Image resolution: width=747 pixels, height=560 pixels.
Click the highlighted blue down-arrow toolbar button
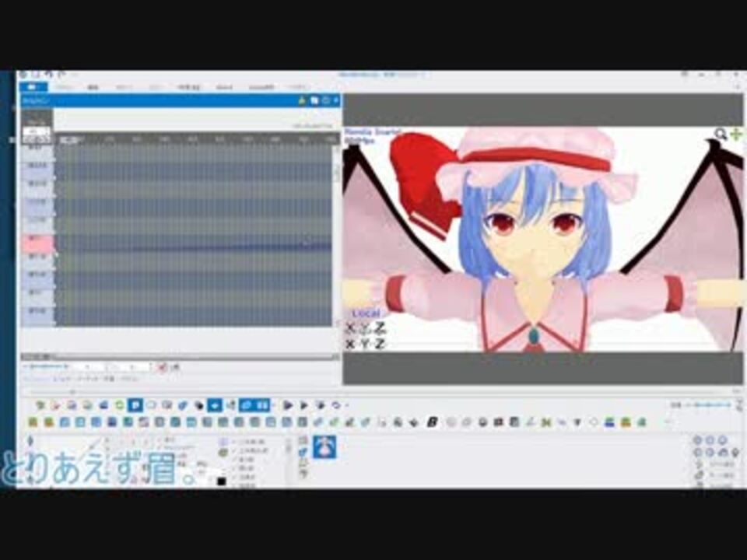215,405
